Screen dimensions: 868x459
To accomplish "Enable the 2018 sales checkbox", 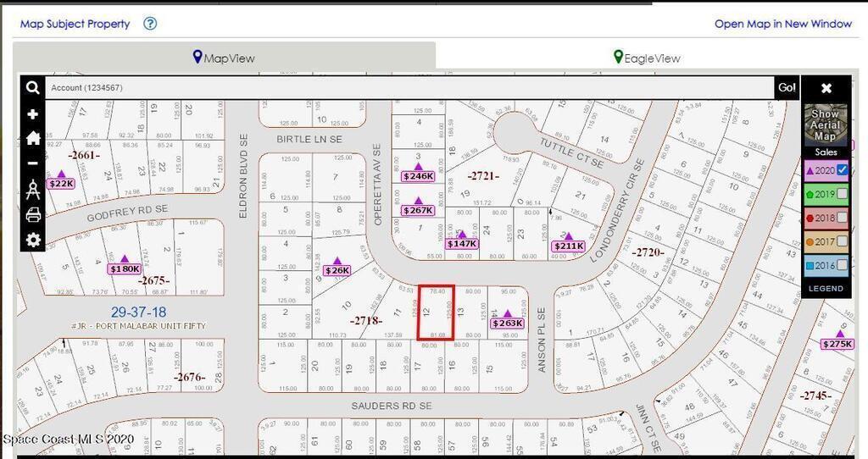I will tap(842, 218).
